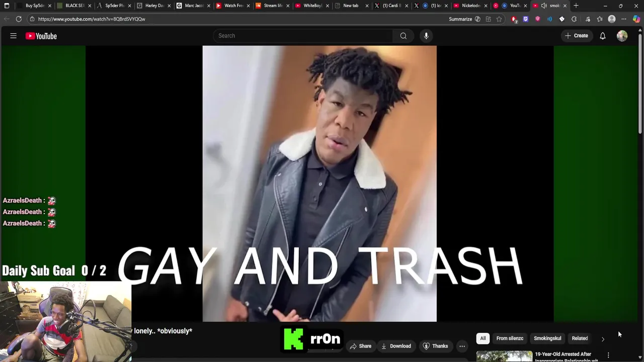This screenshot has width=644, height=362.
Task: Close the smok tab
Action: point(565,6)
